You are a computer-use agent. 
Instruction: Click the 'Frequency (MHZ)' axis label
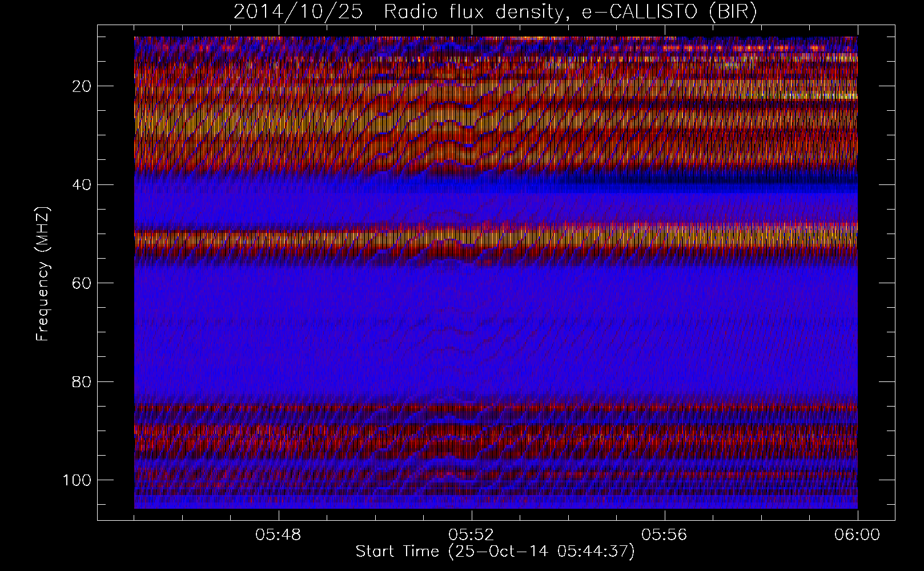pos(43,274)
